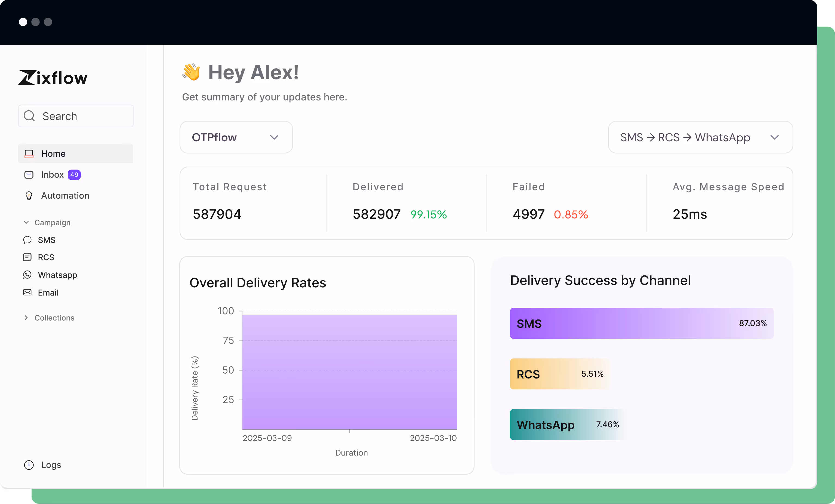Viewport: 835px width, 504px height.
Task: Click the SMS 87.03% channel bar
Action: [642, 323]
